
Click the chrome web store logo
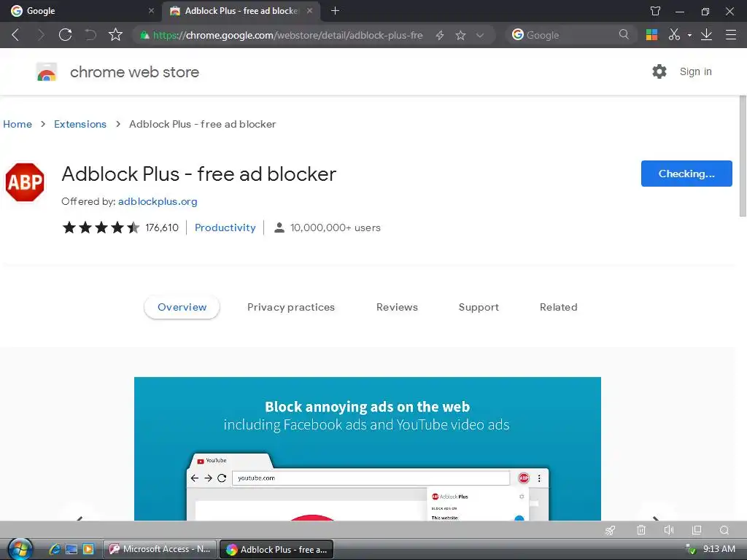click(46, 72)
